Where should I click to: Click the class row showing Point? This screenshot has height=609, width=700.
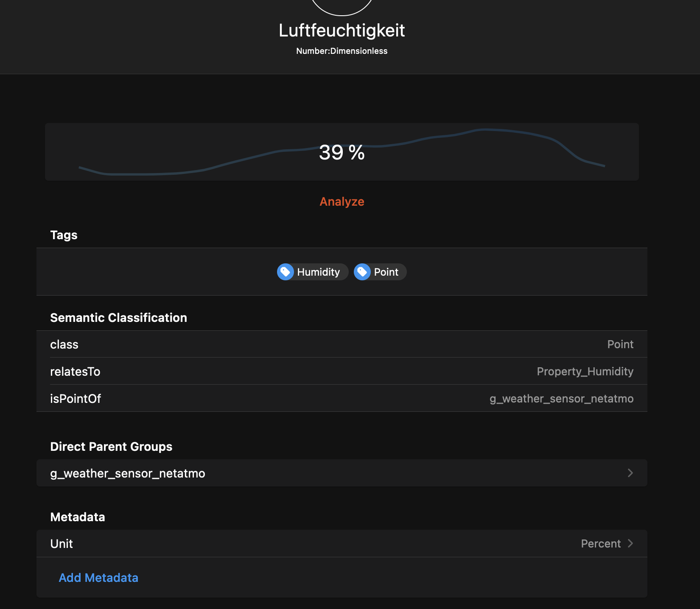coord(342,344)
